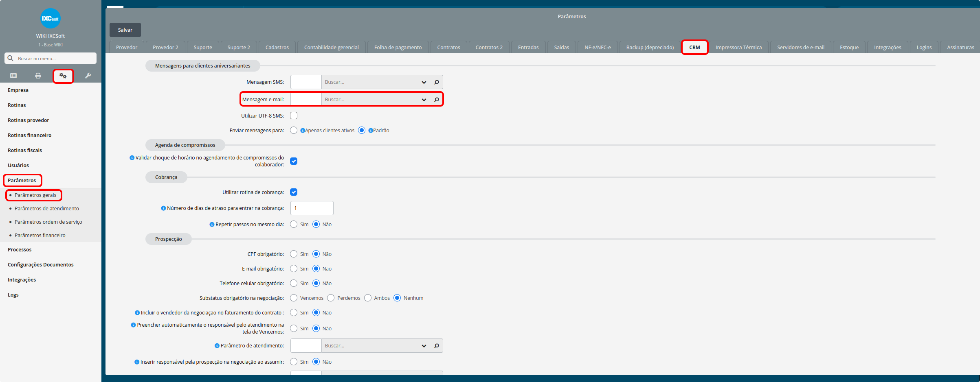Screen dimensions: 980x382
Task: Open Mensagem e-mail dropdown arrow
Action: coord(424,100)
